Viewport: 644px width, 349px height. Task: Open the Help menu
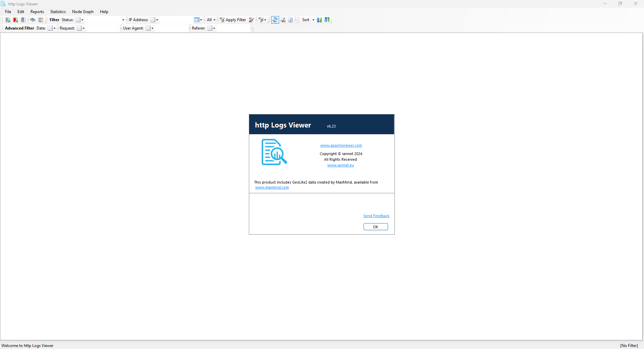pyautogui.click(x=104, y=12)
